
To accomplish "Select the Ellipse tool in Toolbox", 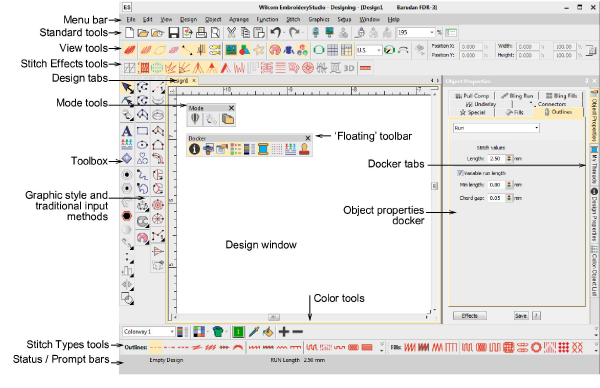I will pyautogui.click(x=142, y=145).
